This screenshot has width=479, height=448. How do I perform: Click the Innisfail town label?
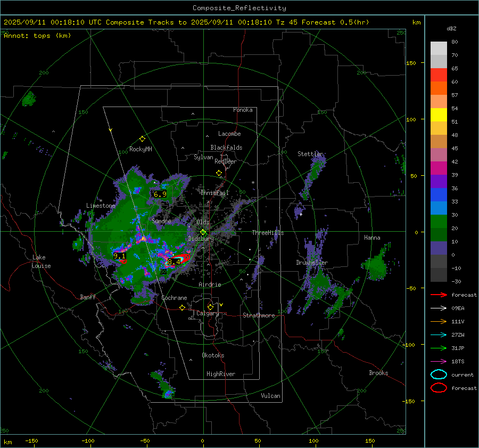[214, 193]
